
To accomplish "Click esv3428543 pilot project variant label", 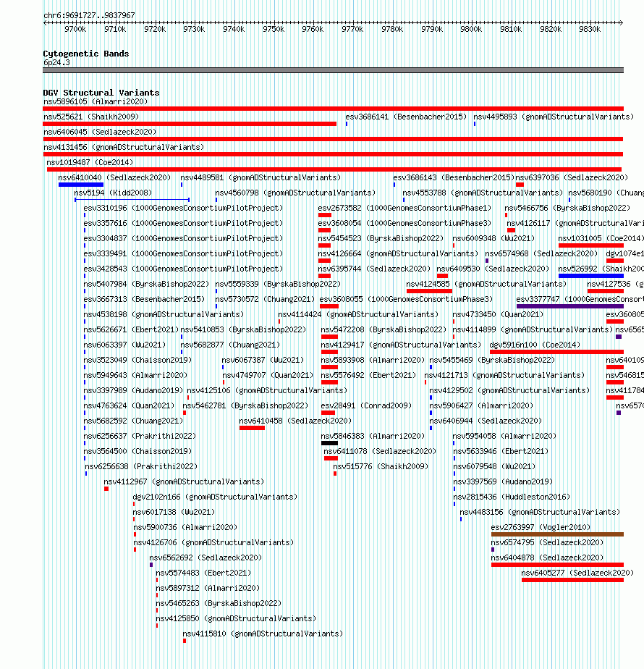I will pos(183,269).
